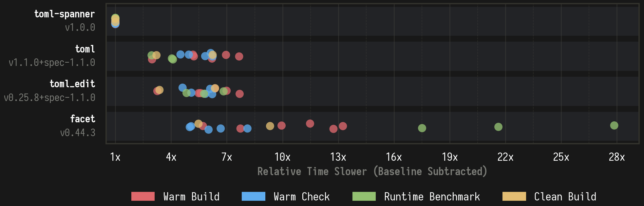
Task: Select the toml-spanner data cluster at 1x
Action: point(115,21)
